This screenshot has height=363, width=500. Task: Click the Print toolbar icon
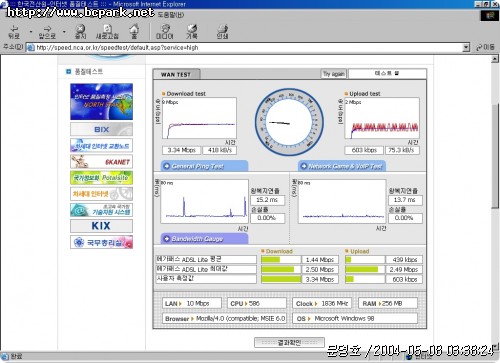coord(222,32)
